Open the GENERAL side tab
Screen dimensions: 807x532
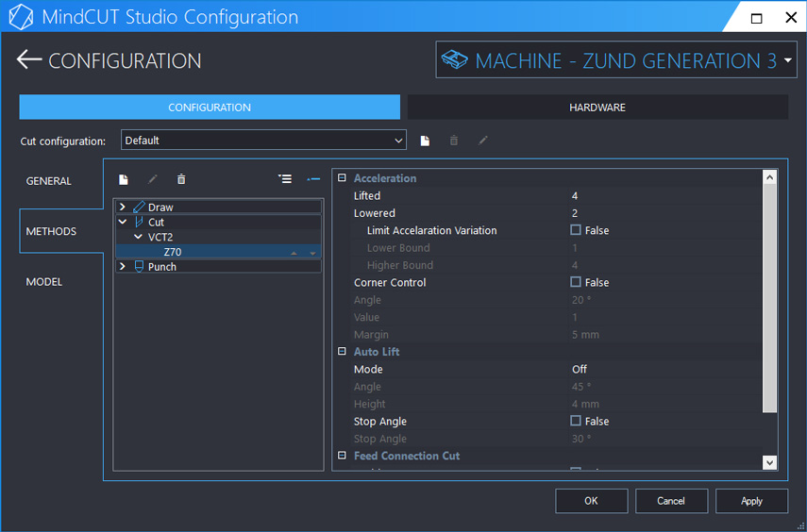point(49,181)
